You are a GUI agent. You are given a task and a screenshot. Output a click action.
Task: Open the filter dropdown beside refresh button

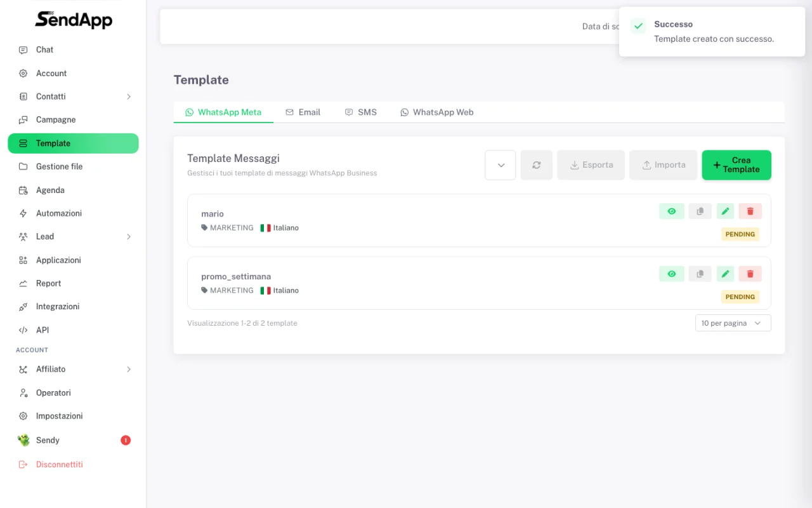[x=501, y=165]
